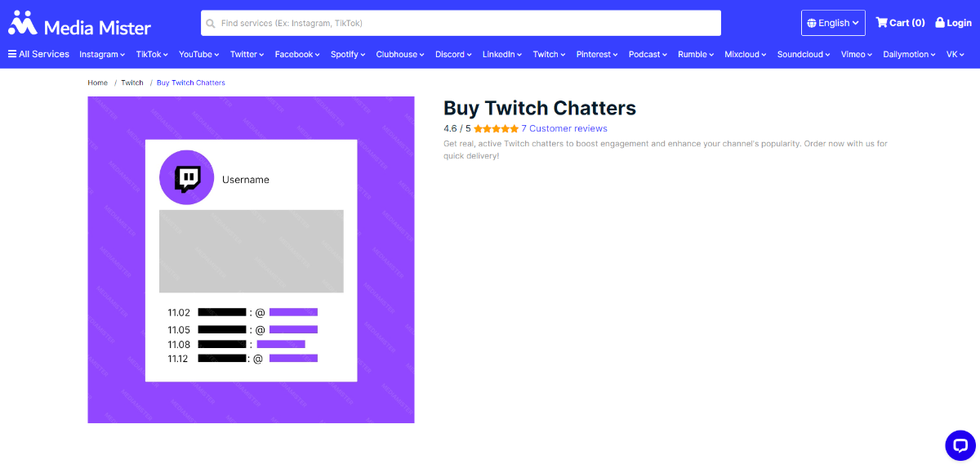Open the Vimeo menu
This screenshot has height=469, width=980.
[x=857, y=55]
